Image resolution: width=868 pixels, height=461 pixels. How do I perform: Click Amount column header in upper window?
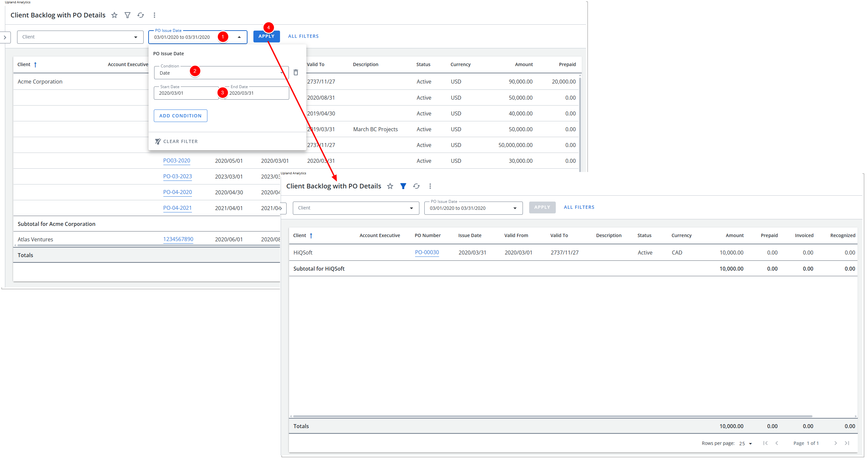[x=524, y=64]
